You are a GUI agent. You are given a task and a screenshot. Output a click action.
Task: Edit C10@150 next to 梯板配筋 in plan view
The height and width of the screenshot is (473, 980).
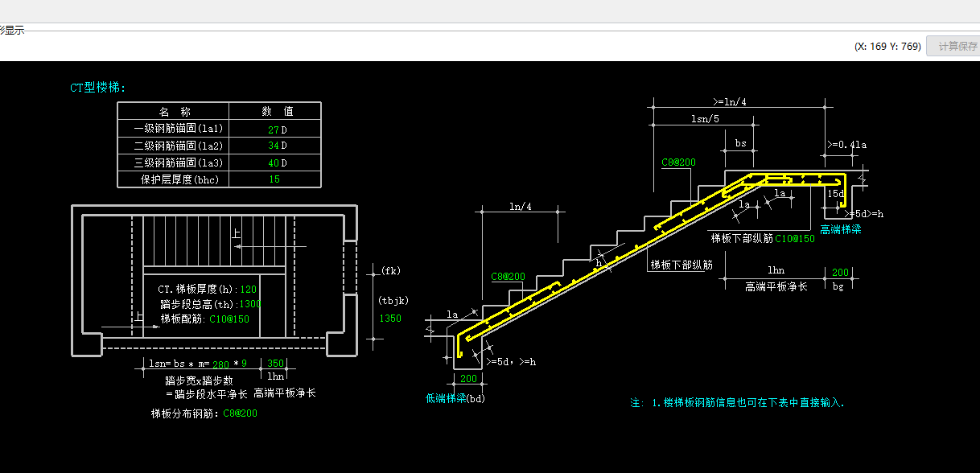click(229, 319)
